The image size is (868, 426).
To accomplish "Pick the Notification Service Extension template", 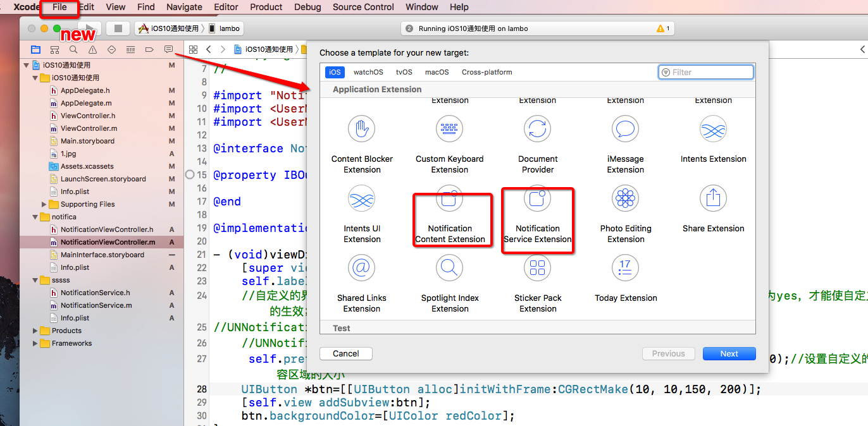I will (538, 215).
